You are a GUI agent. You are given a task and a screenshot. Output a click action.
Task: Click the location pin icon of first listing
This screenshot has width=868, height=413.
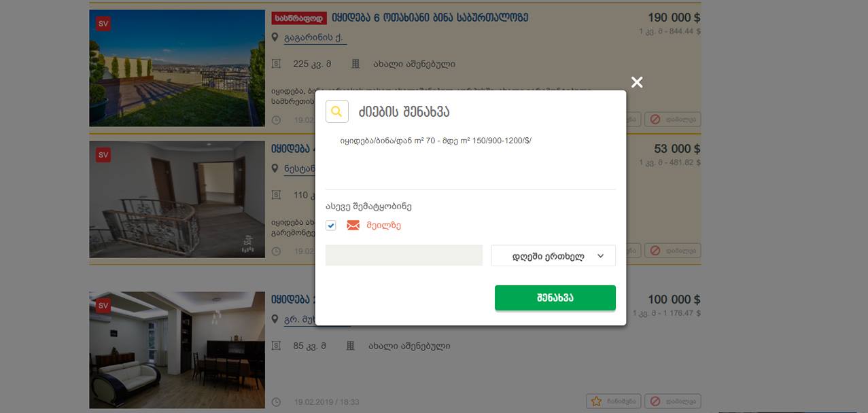275,37
